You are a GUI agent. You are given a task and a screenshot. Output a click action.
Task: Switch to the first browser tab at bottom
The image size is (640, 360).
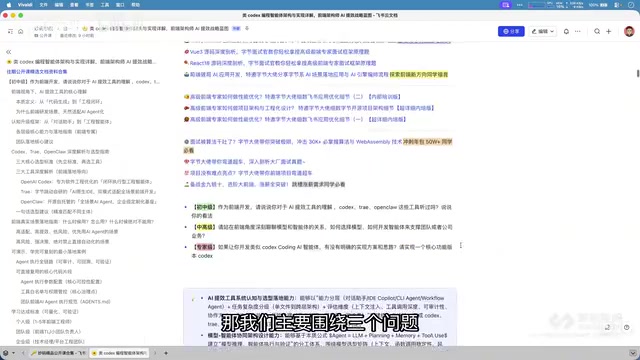click(x=58, y=353)
